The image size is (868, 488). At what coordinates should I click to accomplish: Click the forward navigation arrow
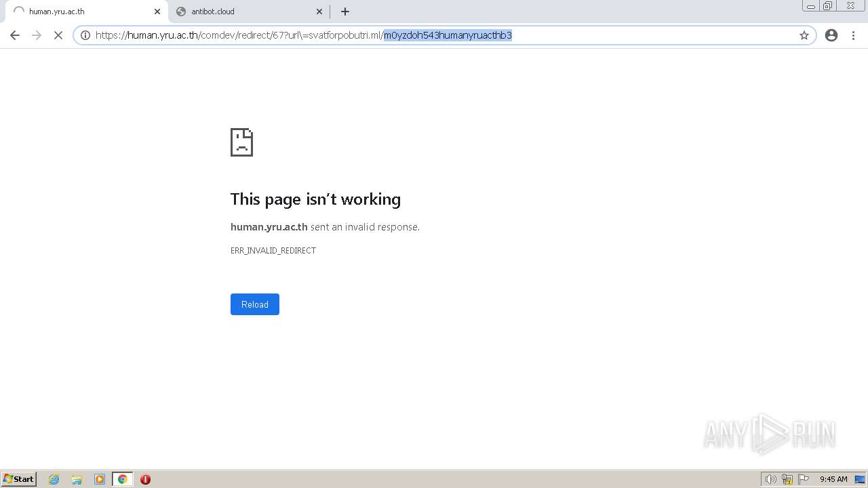(37, 35)
